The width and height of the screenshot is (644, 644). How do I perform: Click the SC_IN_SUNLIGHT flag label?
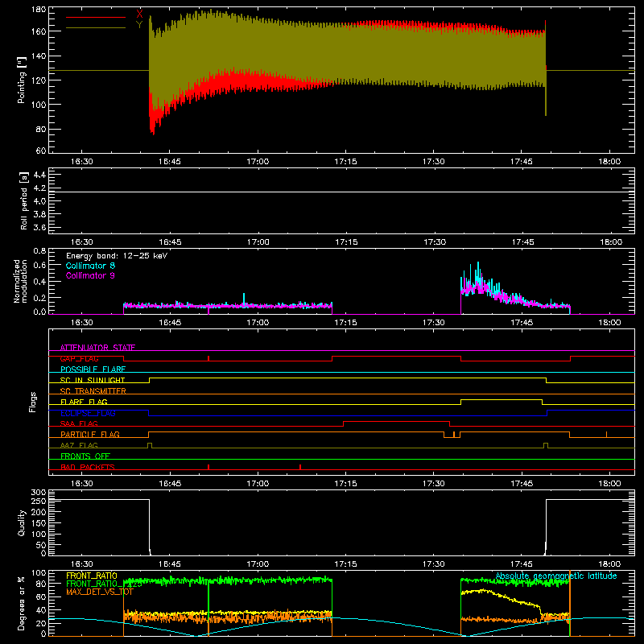tap(93, 380)
